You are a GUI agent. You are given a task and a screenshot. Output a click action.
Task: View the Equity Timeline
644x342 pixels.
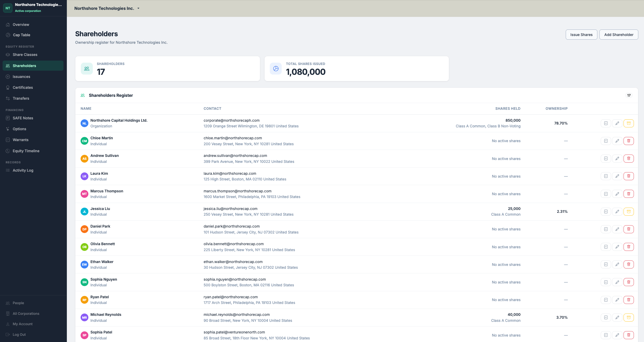(26, 151)
